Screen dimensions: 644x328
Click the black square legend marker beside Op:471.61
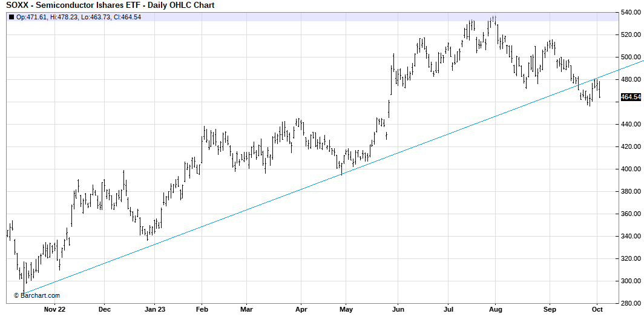tap(11, 17)
